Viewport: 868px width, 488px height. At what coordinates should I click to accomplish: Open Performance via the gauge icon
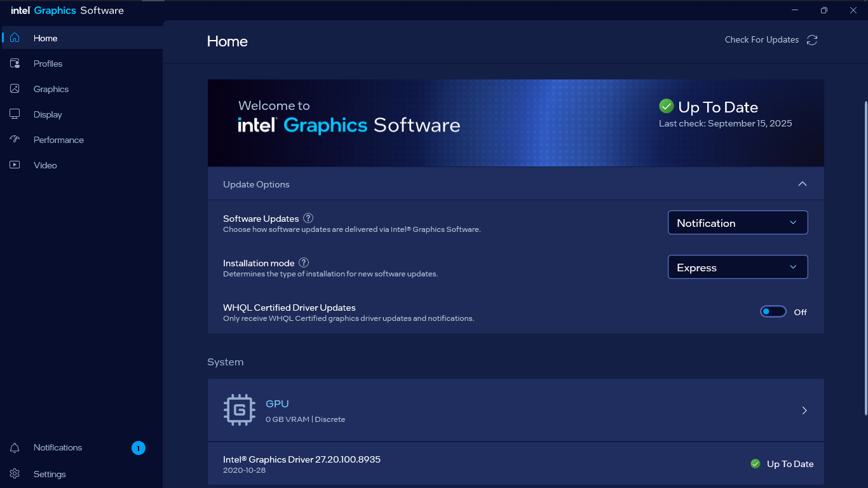tap(15, 140)
